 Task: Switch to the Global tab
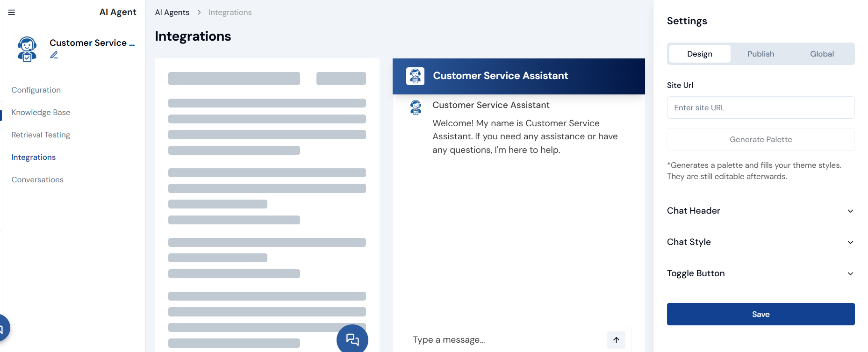[x=822, y=54]
